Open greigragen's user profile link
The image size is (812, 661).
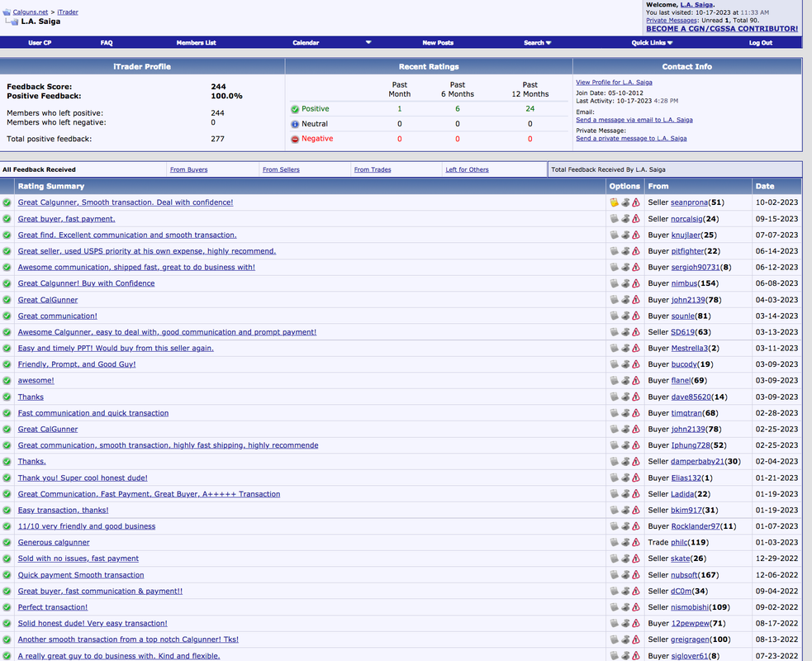pos(690,640)
